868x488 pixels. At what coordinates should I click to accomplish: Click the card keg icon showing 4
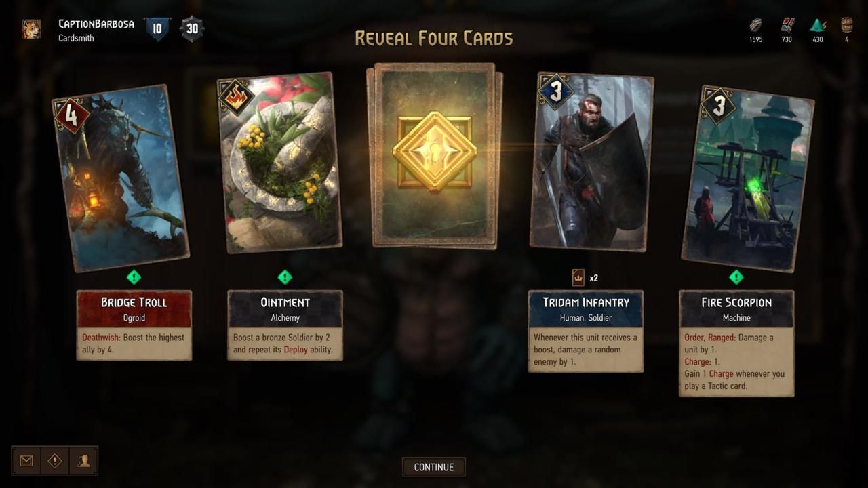846,26
